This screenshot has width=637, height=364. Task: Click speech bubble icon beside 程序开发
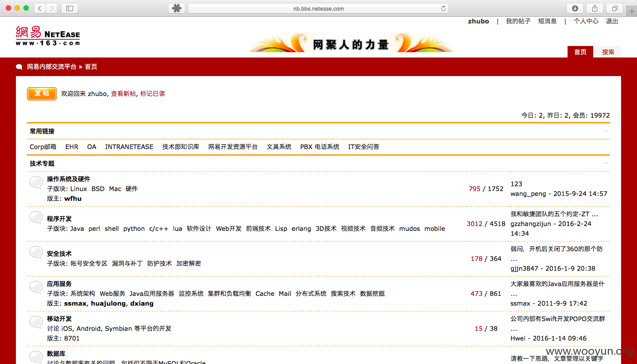36,217
